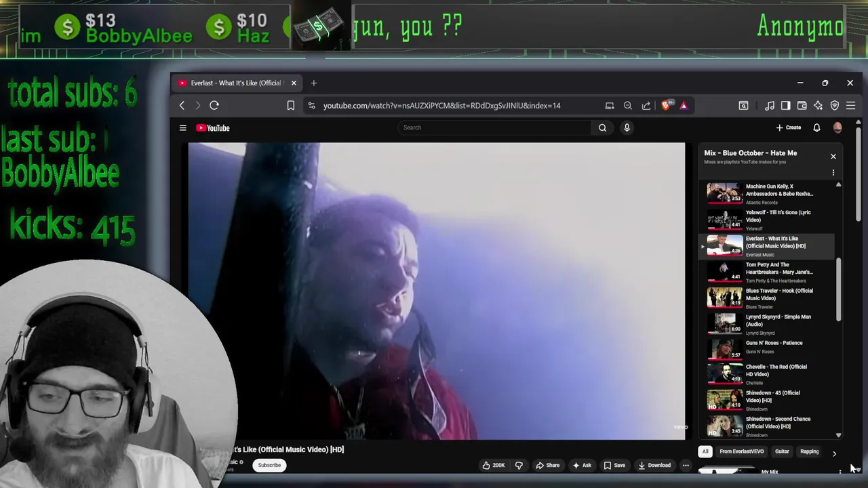The width and height of the screenshot is (868, 488).
Task: Open the account avatar menu
Action: click(837, 127)
